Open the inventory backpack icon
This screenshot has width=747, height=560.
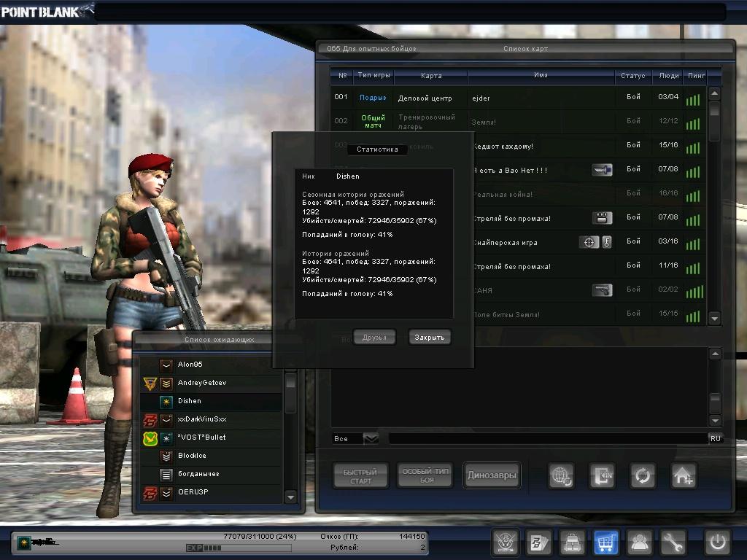coord(573,542)
